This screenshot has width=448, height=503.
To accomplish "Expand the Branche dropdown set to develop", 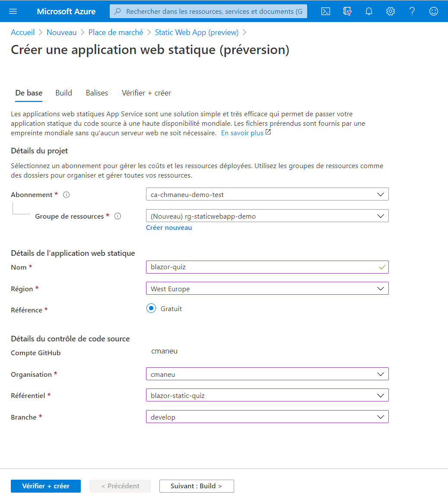I will pos(267,417).
